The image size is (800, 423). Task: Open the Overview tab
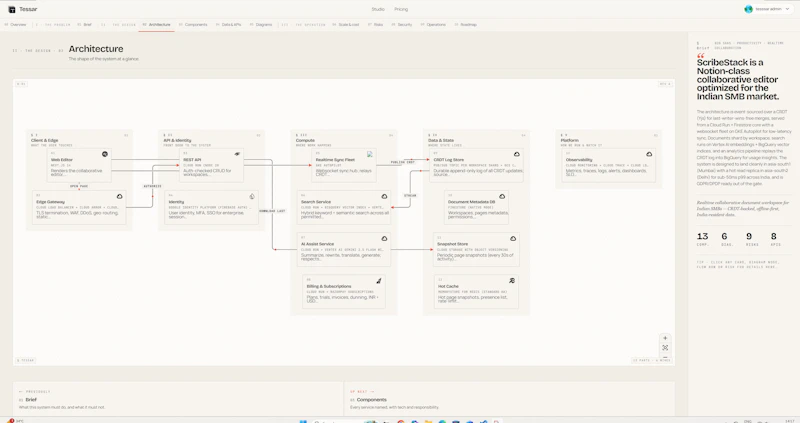click(15, 24)
